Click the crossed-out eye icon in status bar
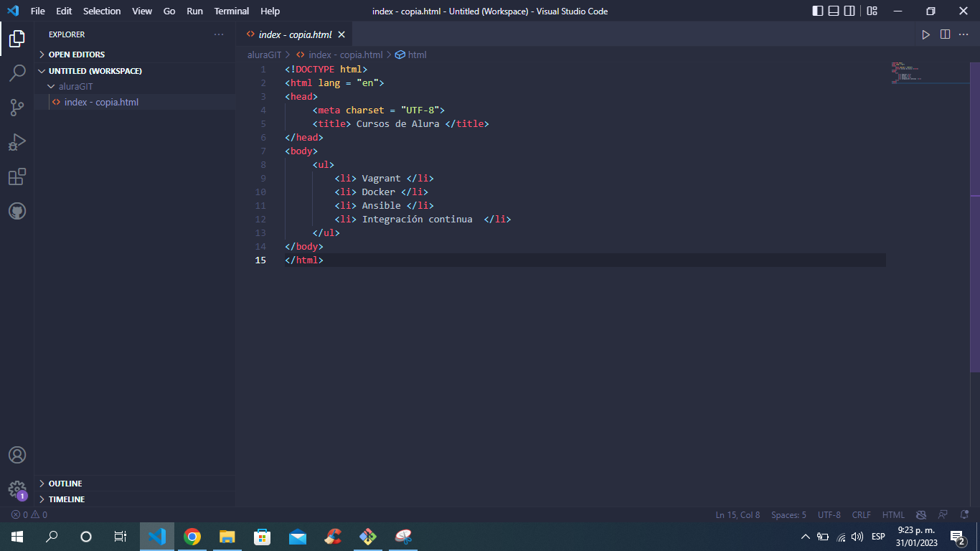Viewport: 980px width, 551px height. click(922, 515)
